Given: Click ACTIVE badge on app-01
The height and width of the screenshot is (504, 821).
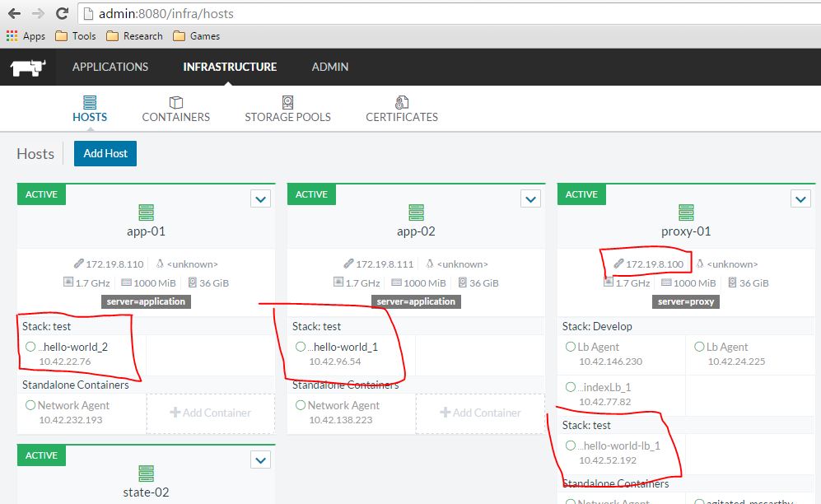Looking at the screenshot, I should [41, 194].
